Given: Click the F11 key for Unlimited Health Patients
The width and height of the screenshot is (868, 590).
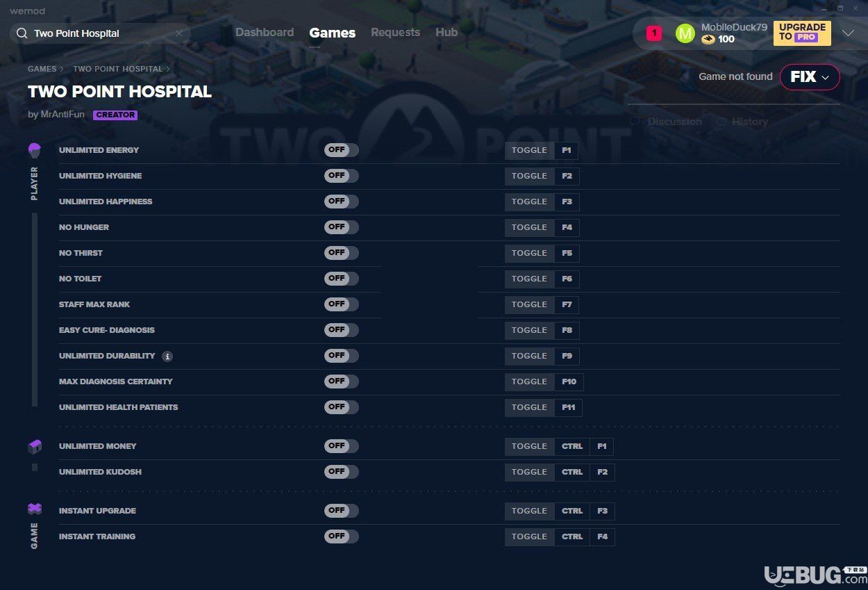Looking at the screenshot, I should [x=568, y=407].
